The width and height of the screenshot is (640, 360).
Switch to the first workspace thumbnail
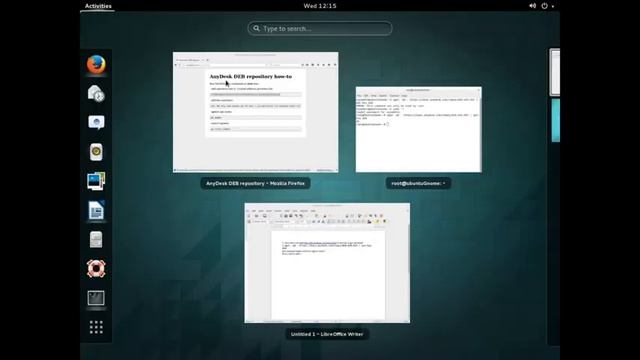[x=555, y=72]
